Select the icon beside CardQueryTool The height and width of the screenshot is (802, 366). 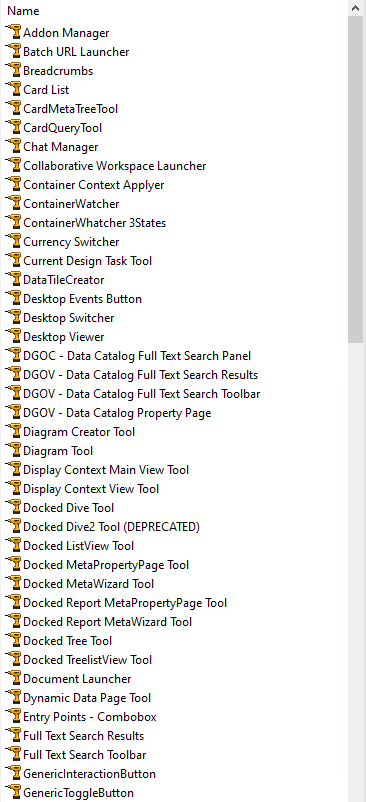click(13, 127)
